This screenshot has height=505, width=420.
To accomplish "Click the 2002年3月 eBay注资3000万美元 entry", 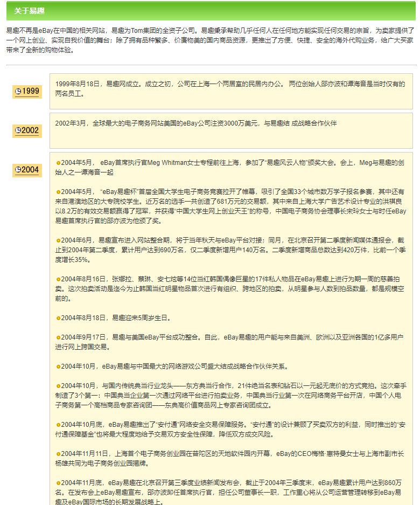I will (196, 123).
